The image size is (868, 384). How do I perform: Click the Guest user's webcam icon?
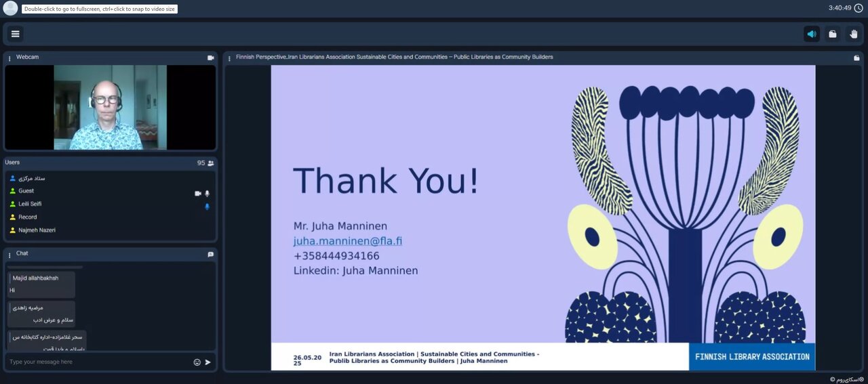(197, 194)
